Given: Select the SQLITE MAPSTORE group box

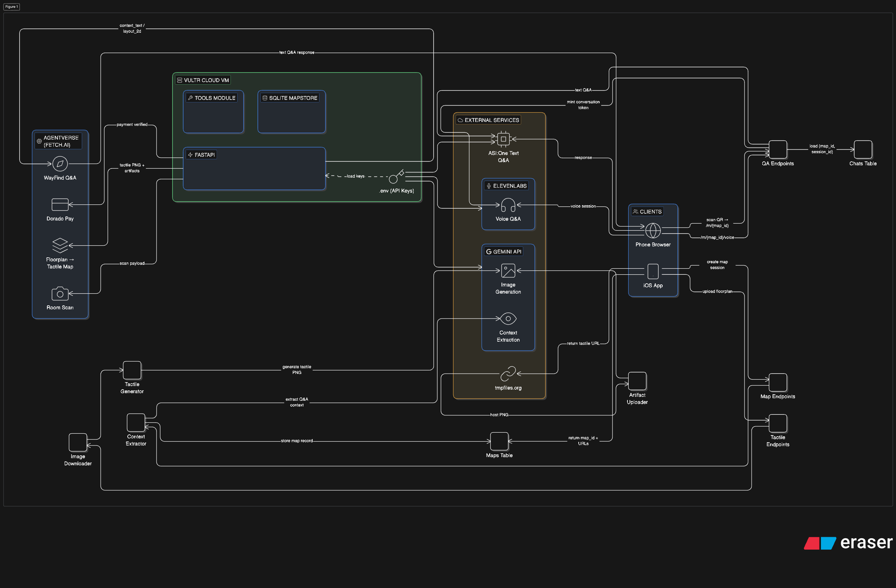Looking at the screenshot, I should pos(291,112).
